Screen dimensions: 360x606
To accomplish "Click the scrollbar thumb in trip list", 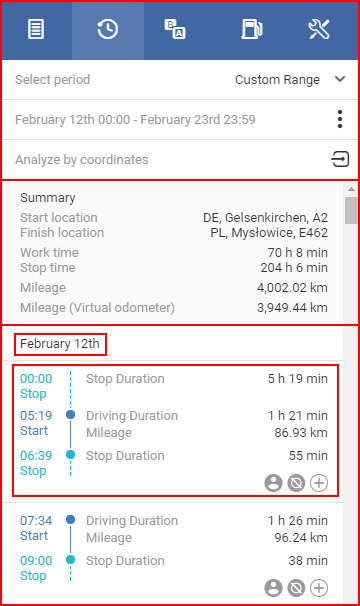I will (351, 210).
